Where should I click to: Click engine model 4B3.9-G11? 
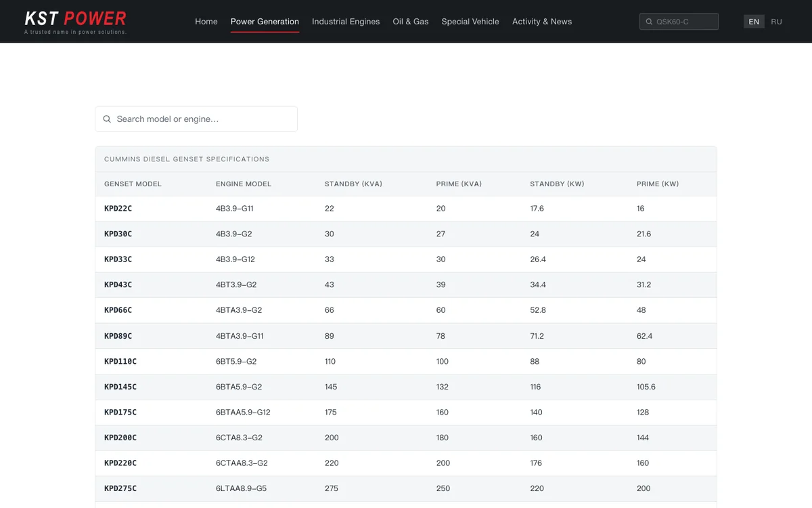[x=235, y=209]
